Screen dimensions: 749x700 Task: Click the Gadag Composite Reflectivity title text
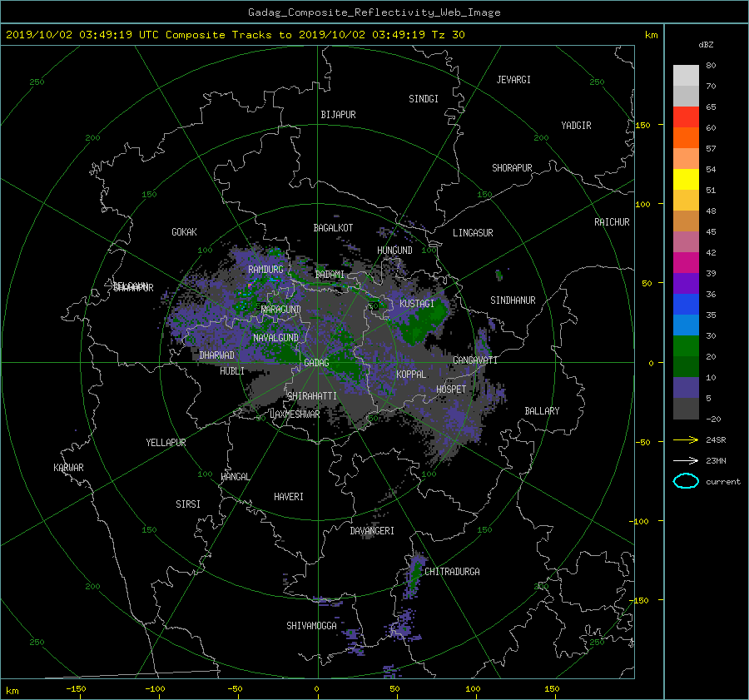point(374,12)
